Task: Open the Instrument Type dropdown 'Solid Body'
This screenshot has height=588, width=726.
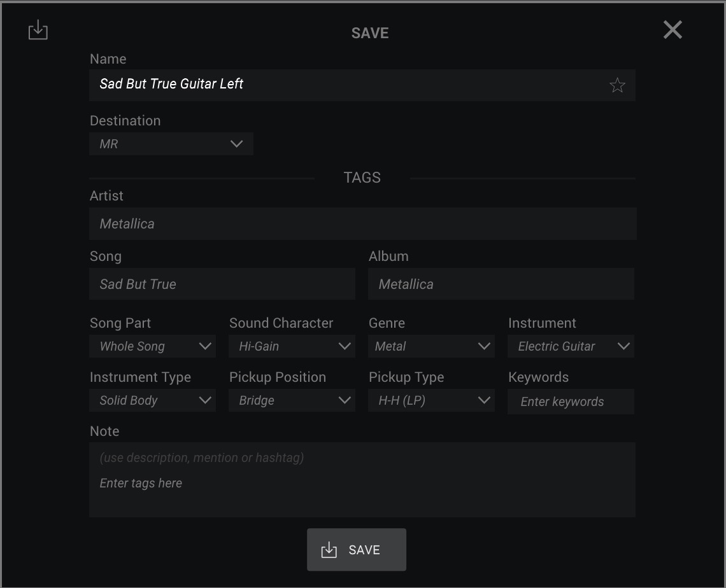Action: (152, 401)
